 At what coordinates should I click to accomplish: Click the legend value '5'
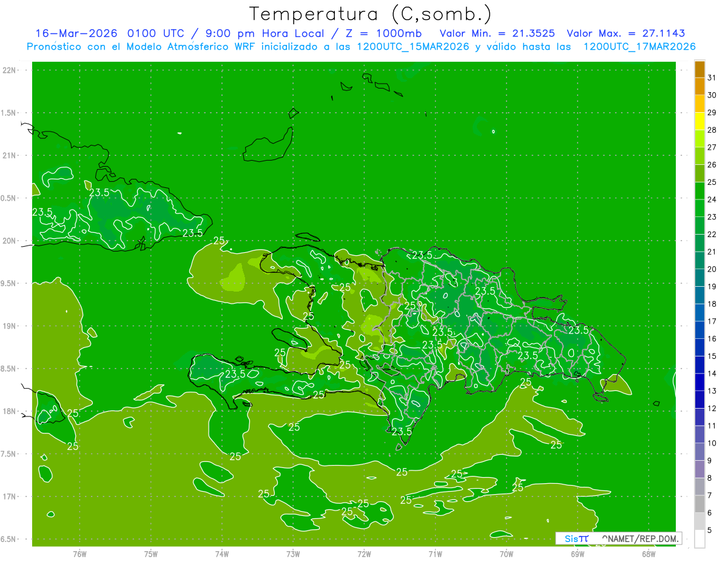tap(710, 530)
